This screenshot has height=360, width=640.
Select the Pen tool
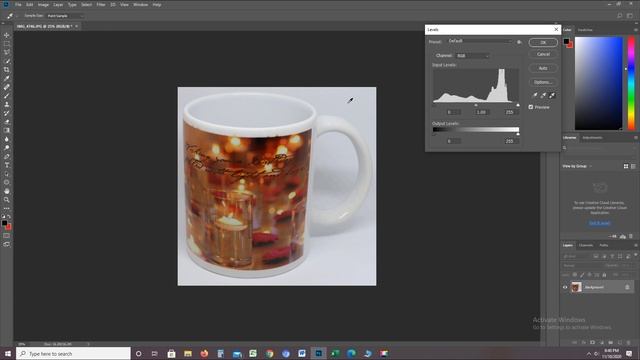[x=7, y=156]
